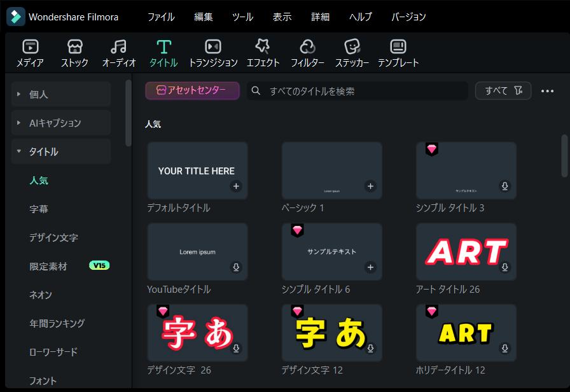Click the title search field
Viewport: 570px width, 392px height.
[x=356, y=91]
